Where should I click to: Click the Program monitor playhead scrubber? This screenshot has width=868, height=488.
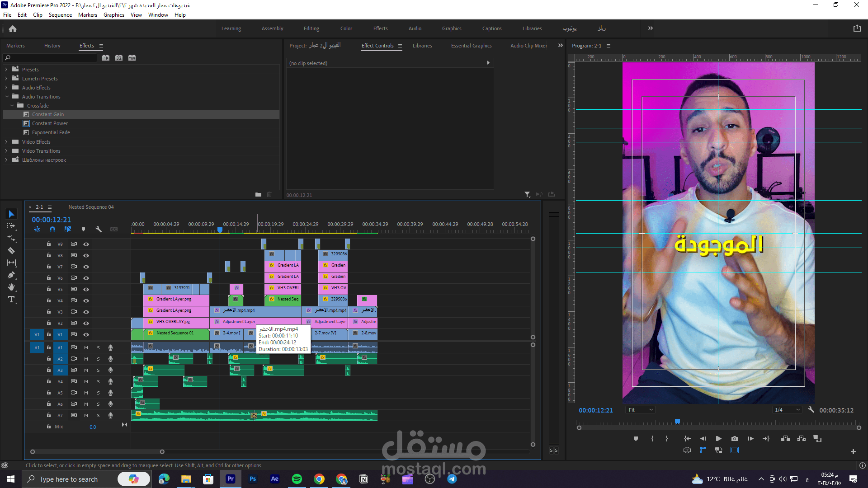677,421
